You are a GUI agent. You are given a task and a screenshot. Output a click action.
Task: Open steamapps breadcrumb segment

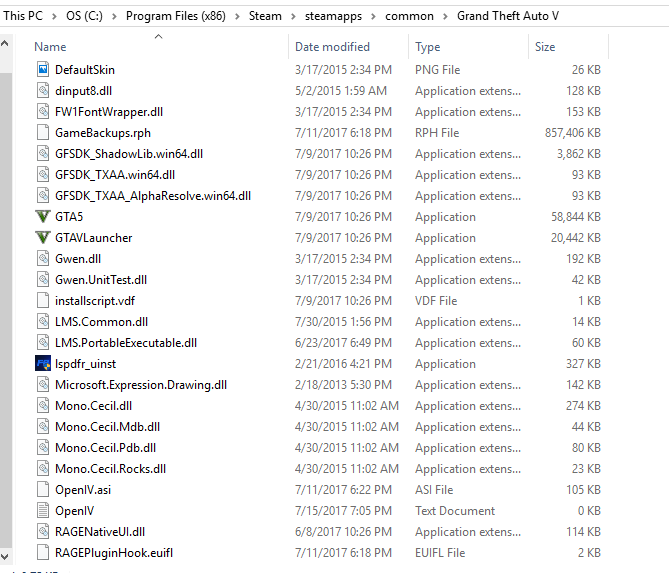coord(333,16)
